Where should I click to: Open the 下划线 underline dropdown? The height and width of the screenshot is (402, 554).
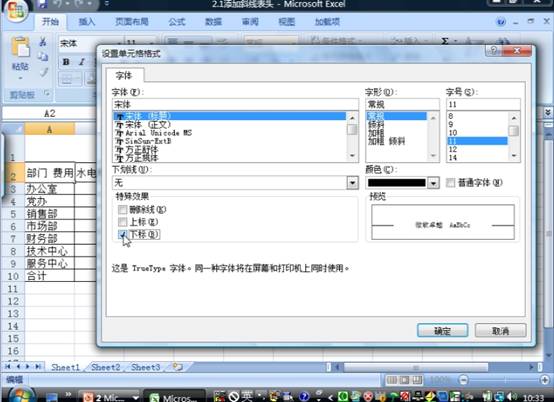(x=352, y=183)
